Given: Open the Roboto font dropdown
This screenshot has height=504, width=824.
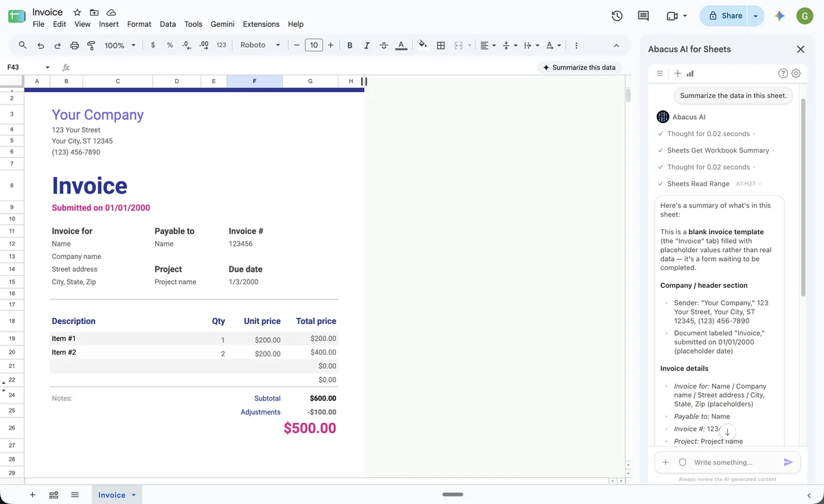Looking at the screenshot, I should 260,45.
